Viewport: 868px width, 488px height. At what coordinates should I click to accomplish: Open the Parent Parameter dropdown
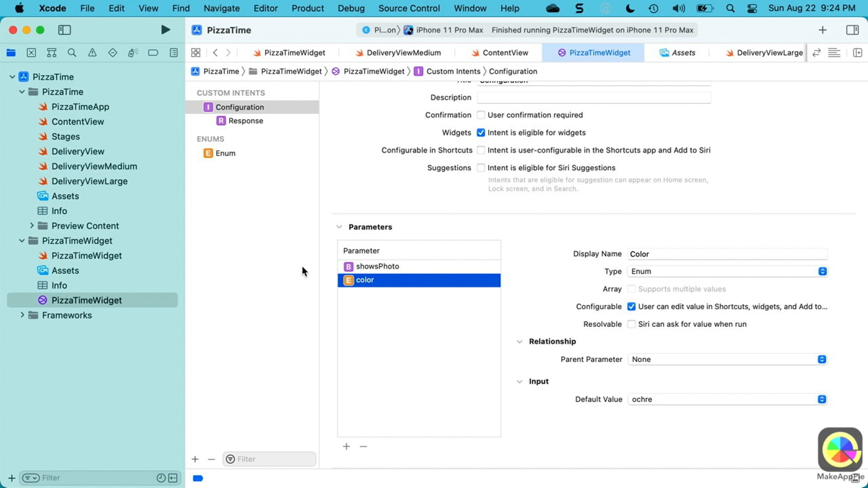727,359
